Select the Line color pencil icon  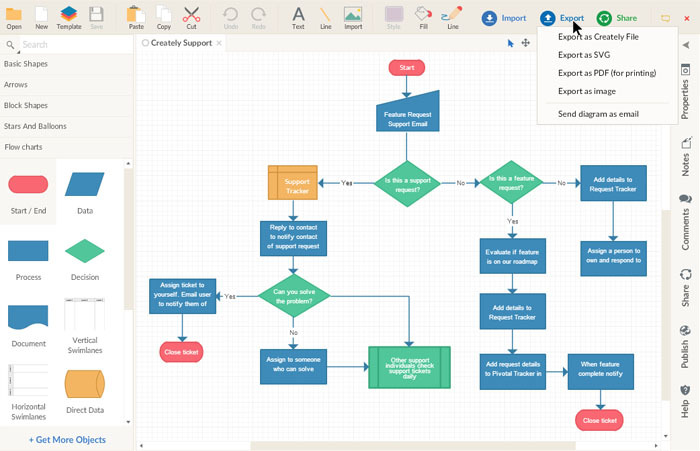(x=453, y=15)
